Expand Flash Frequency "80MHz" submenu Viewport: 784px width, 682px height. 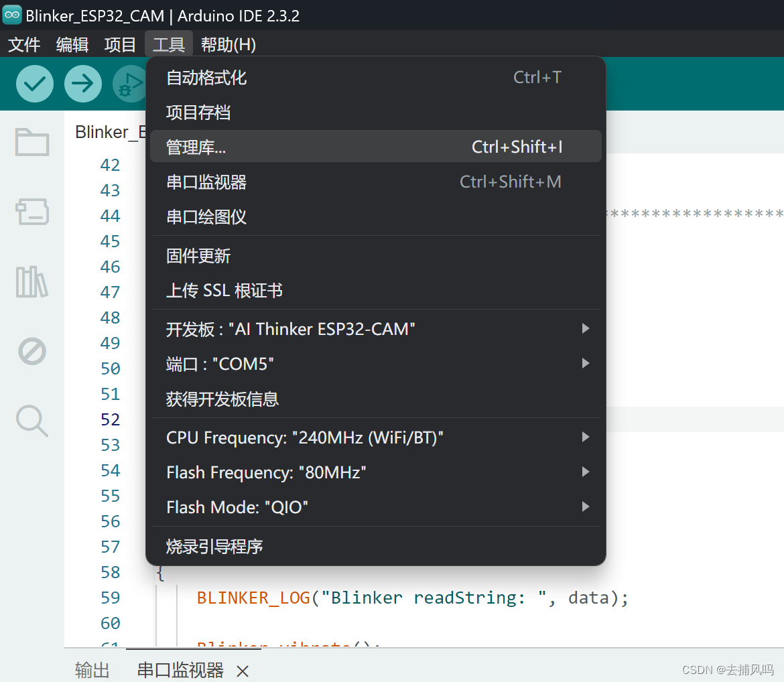(x=375, y=472)
